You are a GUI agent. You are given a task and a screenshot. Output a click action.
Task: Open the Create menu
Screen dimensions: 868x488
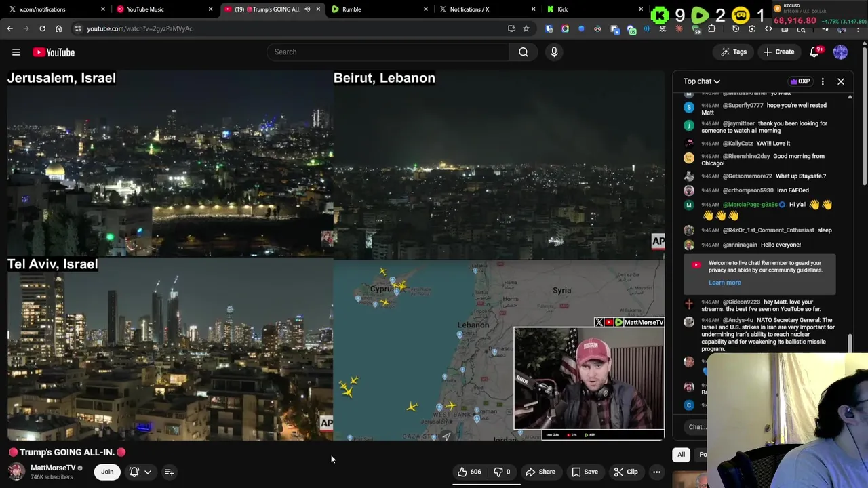click(x=778, y=52)
